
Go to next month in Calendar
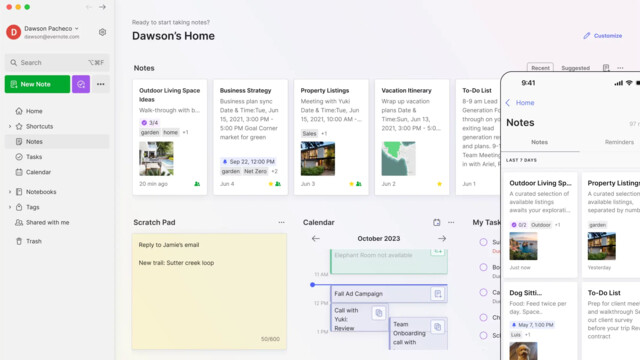click(x=442, y=238)
